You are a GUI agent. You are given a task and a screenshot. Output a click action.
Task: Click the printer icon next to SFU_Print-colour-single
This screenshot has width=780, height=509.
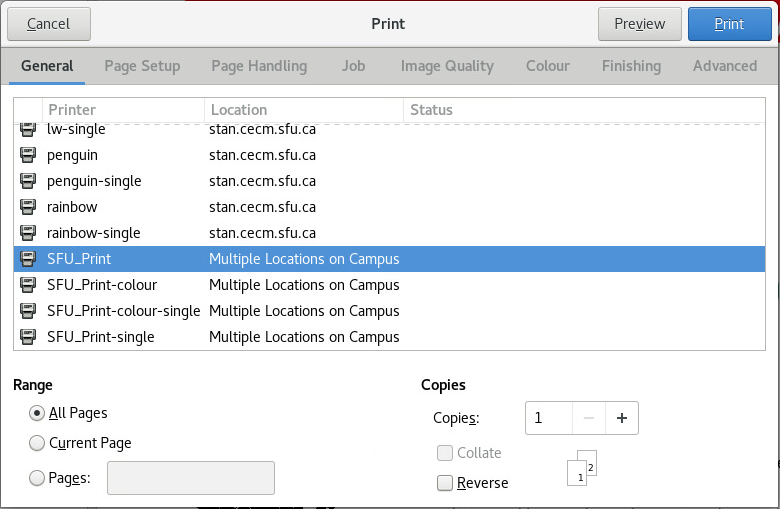[x=28, y=311]
